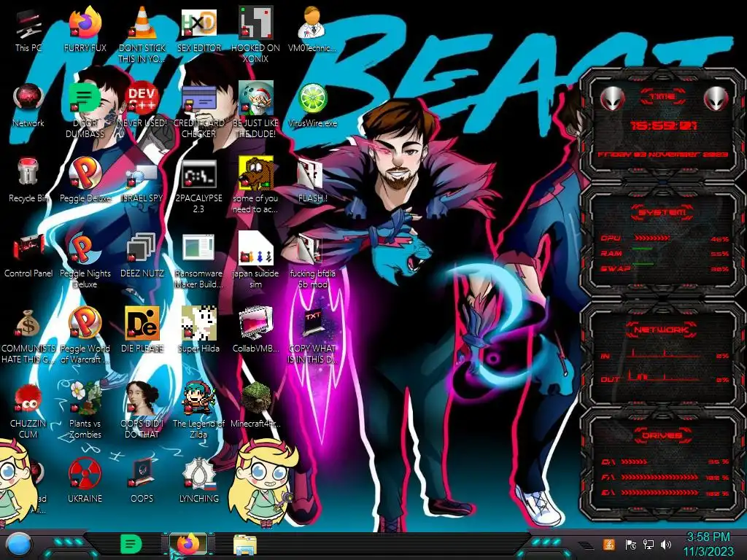Open the dog icon 'some of you need to ac...'
The width and height of the screenshot is (747, 560).
coord(255,186)
